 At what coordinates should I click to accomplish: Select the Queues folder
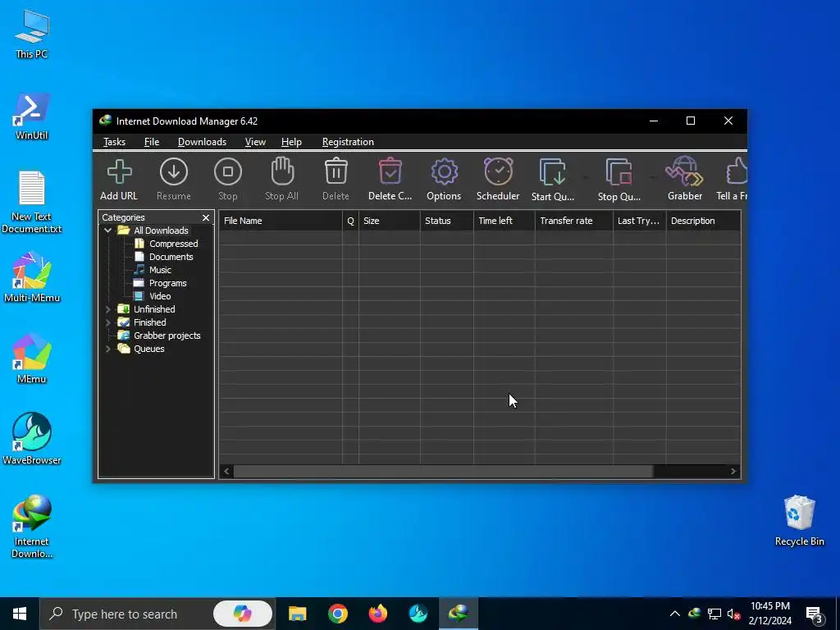[x=149, y=349]
